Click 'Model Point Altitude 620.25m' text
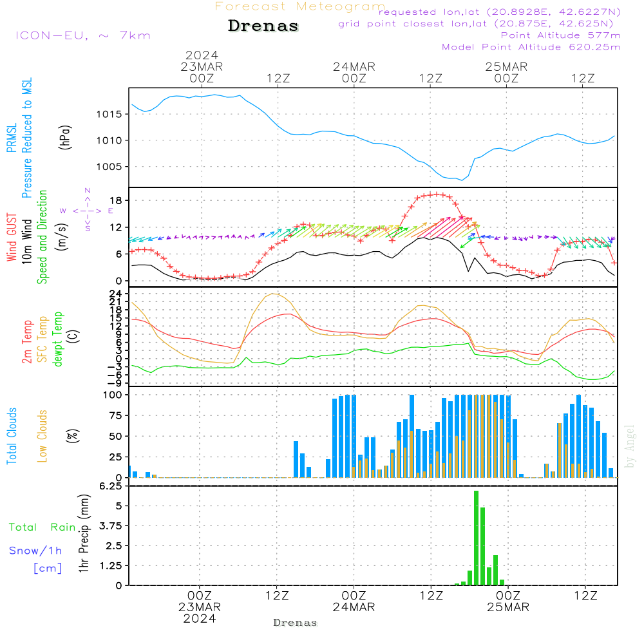The width and height of the screenshot is (644, 644). 531,47
